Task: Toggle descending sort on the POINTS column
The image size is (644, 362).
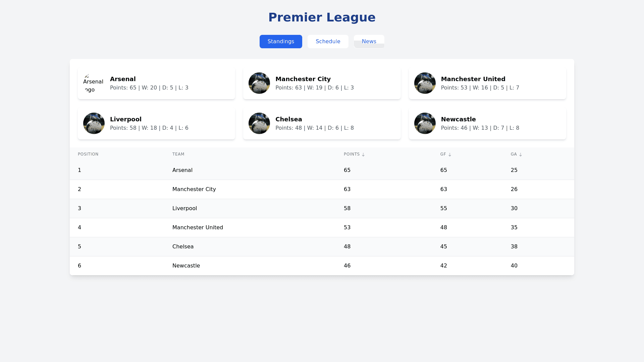Action: (x=364, y=154)
